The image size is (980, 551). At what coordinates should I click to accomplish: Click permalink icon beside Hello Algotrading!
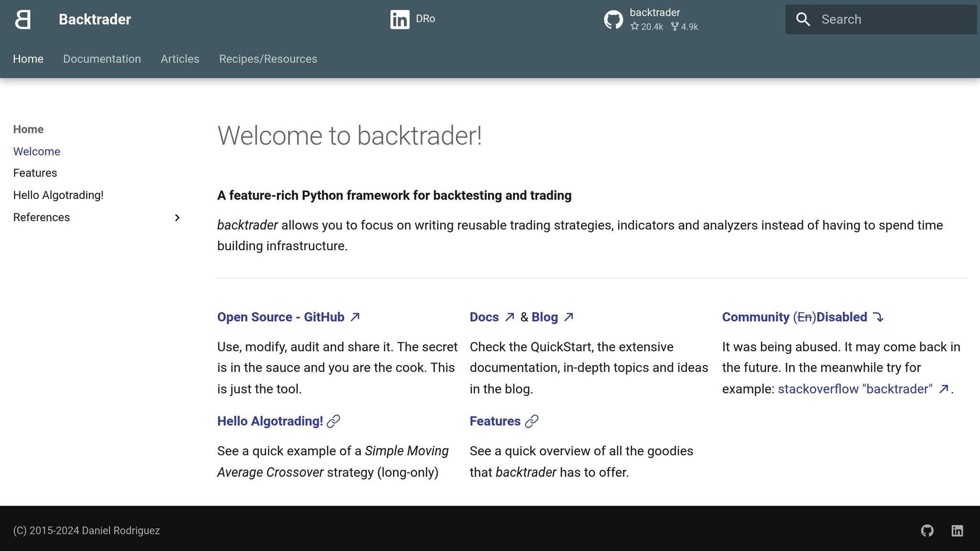[334, 421]
